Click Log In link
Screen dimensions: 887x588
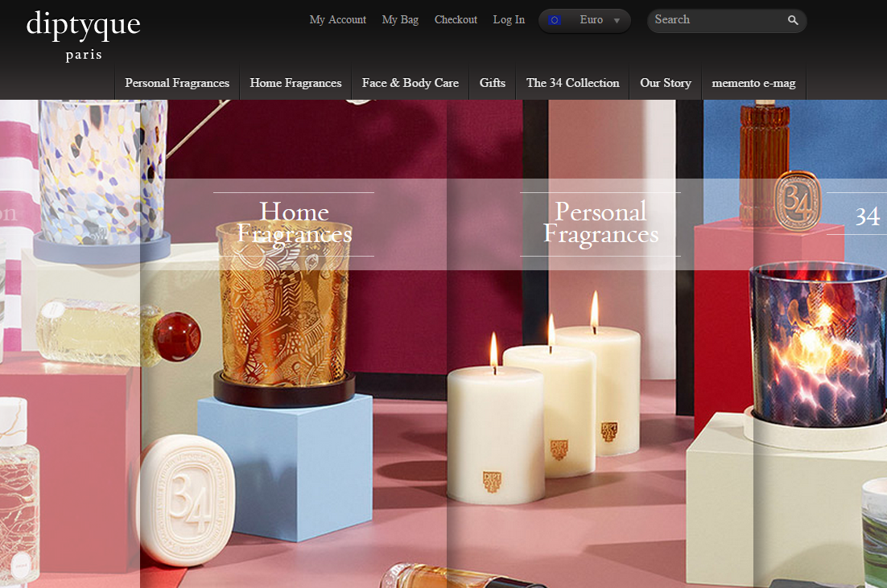(x=509, y=20)
